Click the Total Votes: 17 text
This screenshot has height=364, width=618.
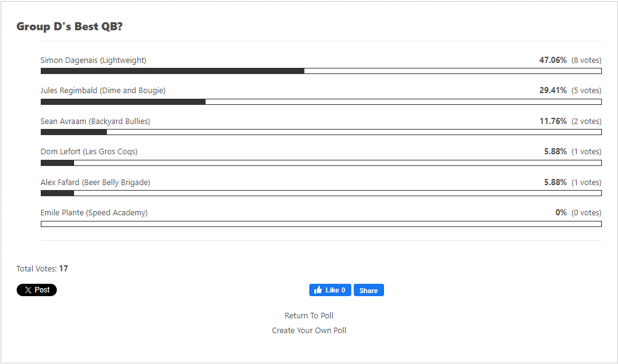coord(42,268)
